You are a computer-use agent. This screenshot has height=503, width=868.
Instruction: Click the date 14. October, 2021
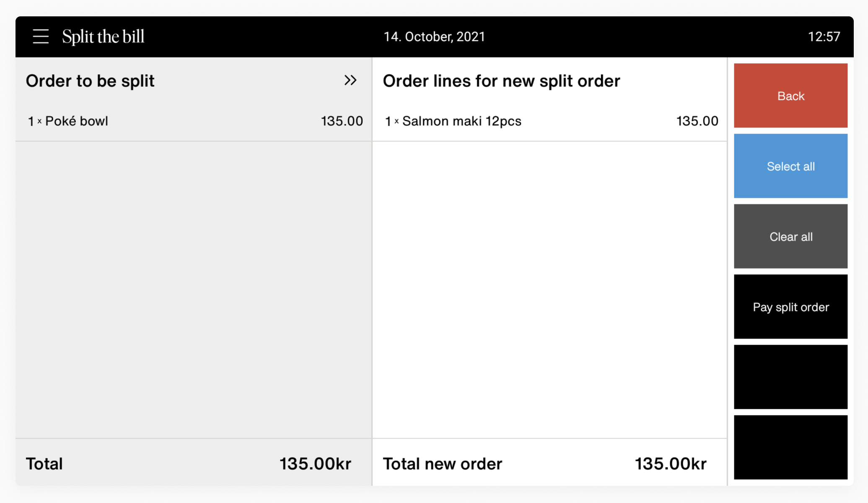coord(434,36)
